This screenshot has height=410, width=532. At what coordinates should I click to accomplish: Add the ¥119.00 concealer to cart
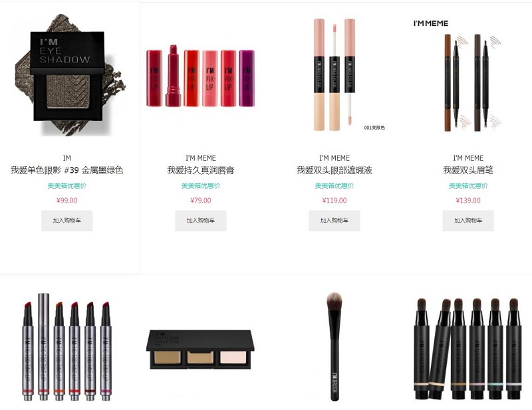(334, 221)
